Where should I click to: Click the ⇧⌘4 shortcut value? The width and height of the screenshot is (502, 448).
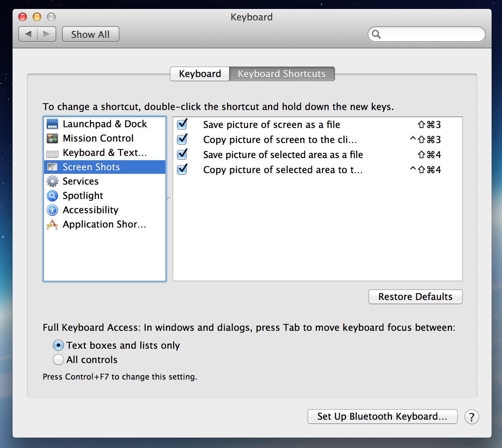[429, 154]
